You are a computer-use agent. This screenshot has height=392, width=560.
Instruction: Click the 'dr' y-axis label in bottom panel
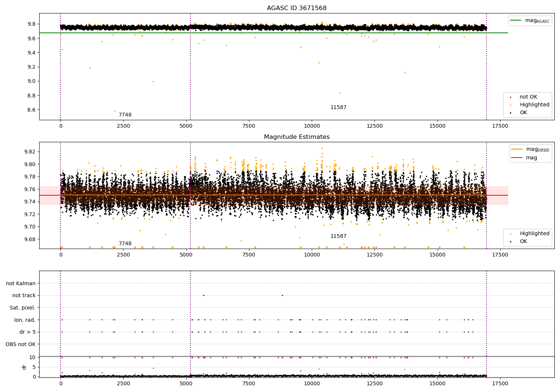(24, 367)
